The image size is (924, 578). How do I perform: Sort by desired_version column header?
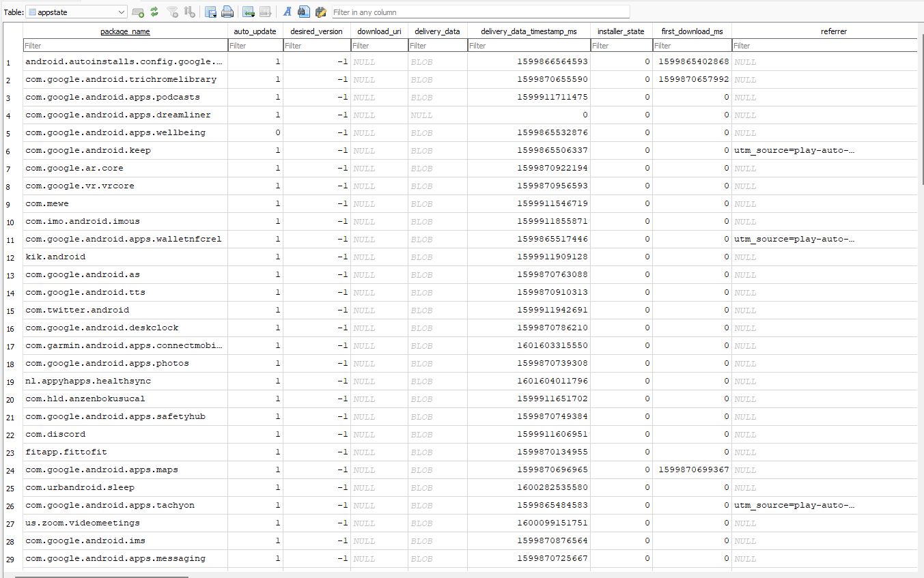317,31
